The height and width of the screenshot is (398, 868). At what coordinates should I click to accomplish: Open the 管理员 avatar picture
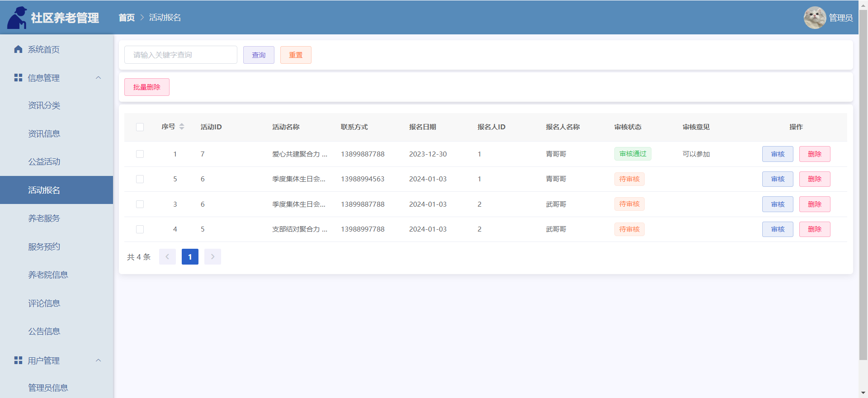[815, 18]
